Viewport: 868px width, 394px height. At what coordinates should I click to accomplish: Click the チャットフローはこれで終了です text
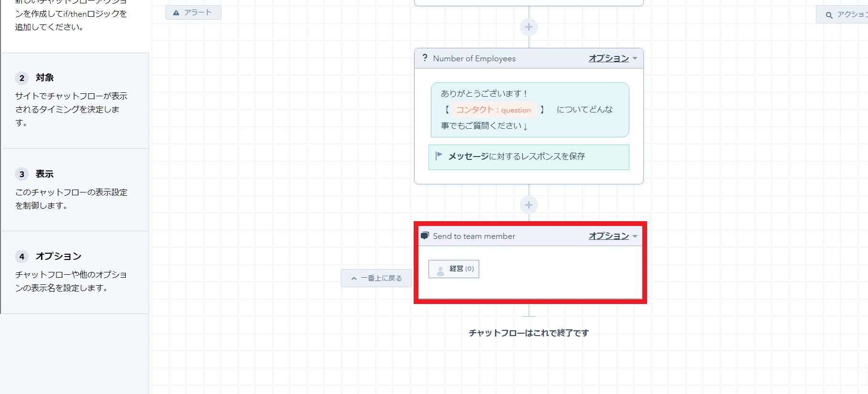point(529,333)
